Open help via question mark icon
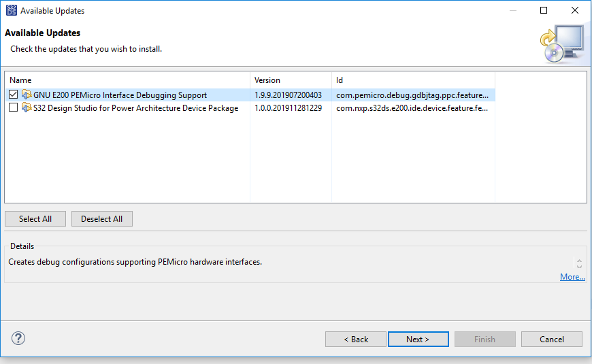 coord(18,338)
